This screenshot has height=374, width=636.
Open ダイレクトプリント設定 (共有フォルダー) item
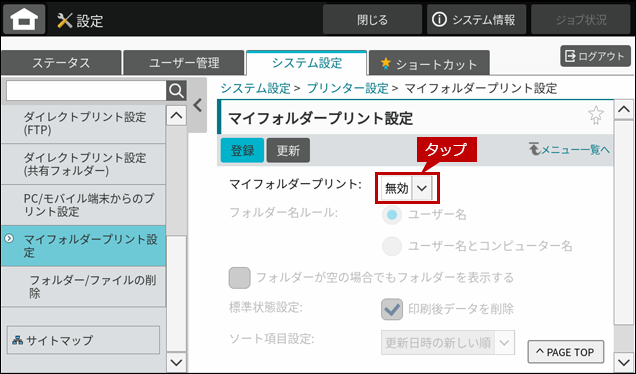pyautogui.click(x=83, y=164)
